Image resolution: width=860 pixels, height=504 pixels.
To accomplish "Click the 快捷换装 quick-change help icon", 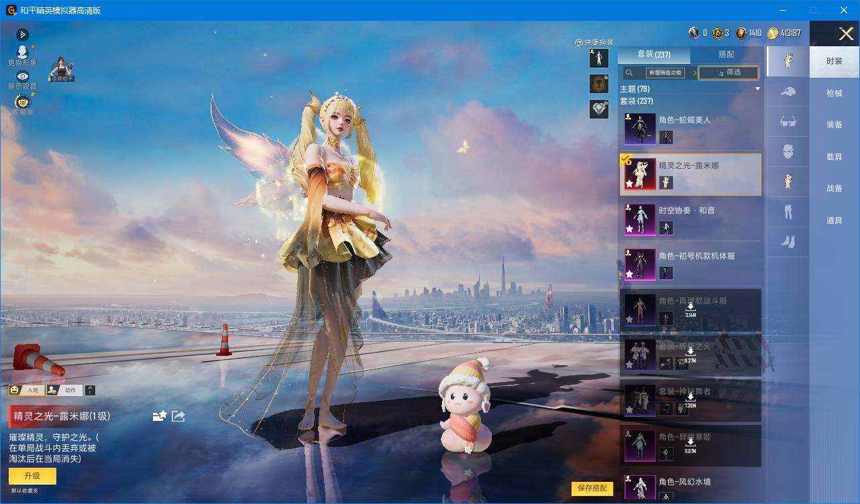I will [x=579, y=43].
